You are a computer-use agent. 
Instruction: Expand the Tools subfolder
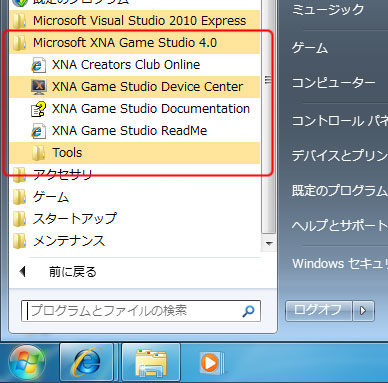pos(134,153)
